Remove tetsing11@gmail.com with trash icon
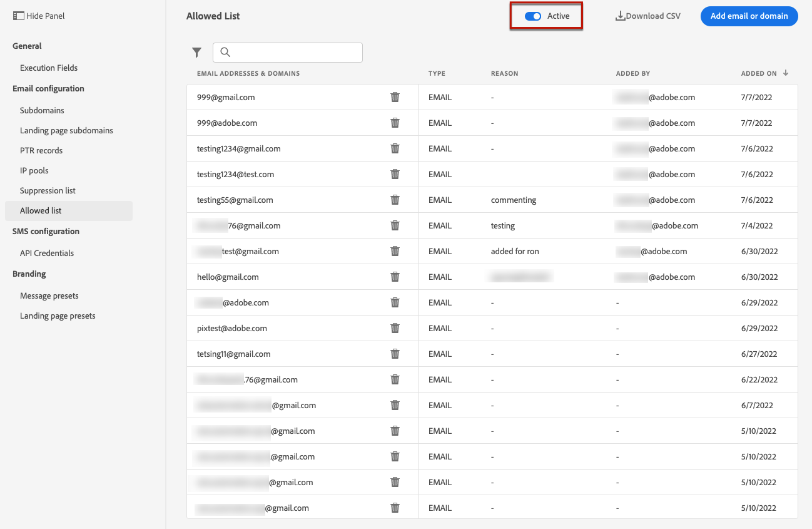The height and width of the screenshot is (529, 812). 395,354
